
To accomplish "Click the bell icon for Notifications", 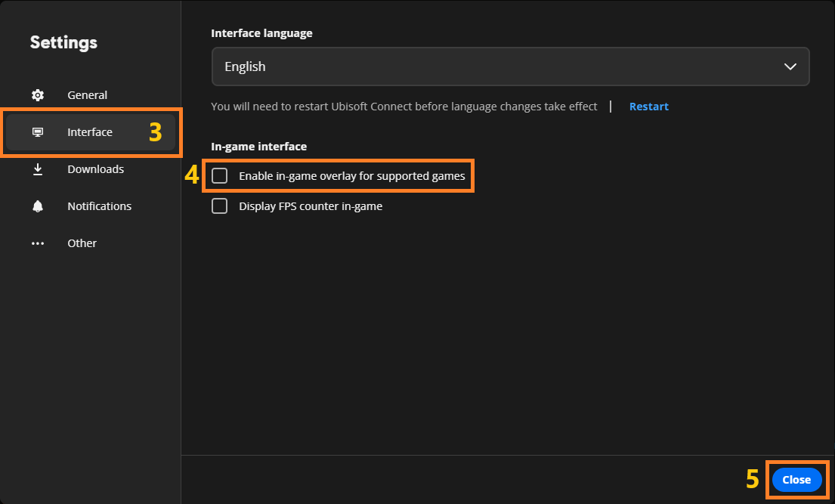I will [x=38, y=206].
